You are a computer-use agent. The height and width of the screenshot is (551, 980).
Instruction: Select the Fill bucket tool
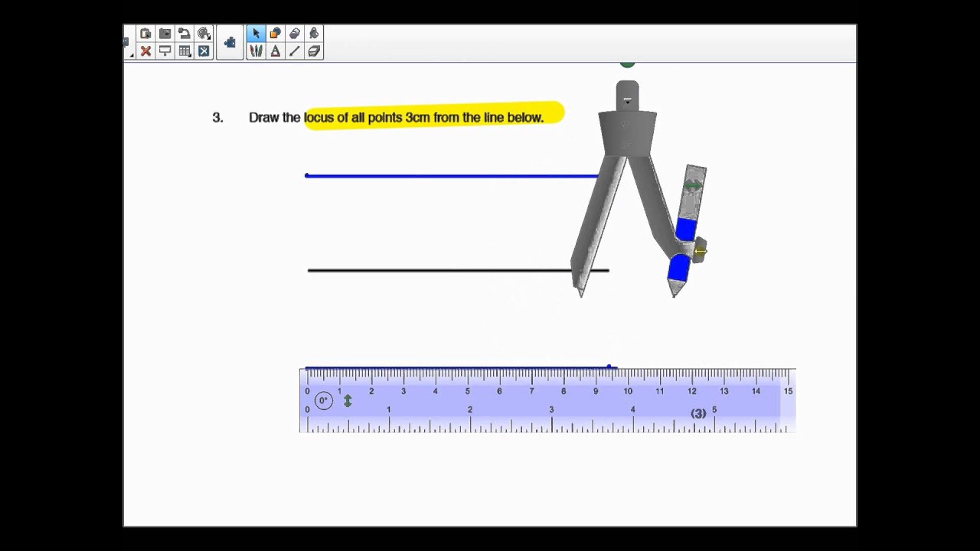coord(313,34)
